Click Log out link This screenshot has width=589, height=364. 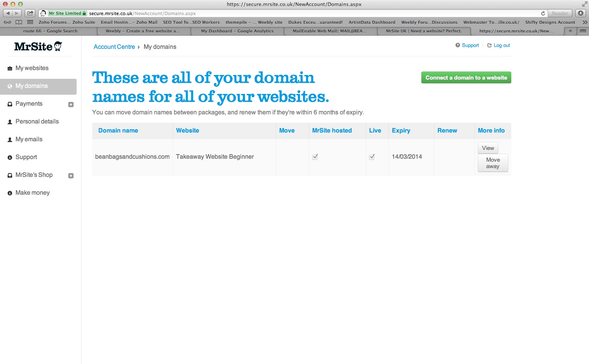pyautogui.click(x=502, y=45)
